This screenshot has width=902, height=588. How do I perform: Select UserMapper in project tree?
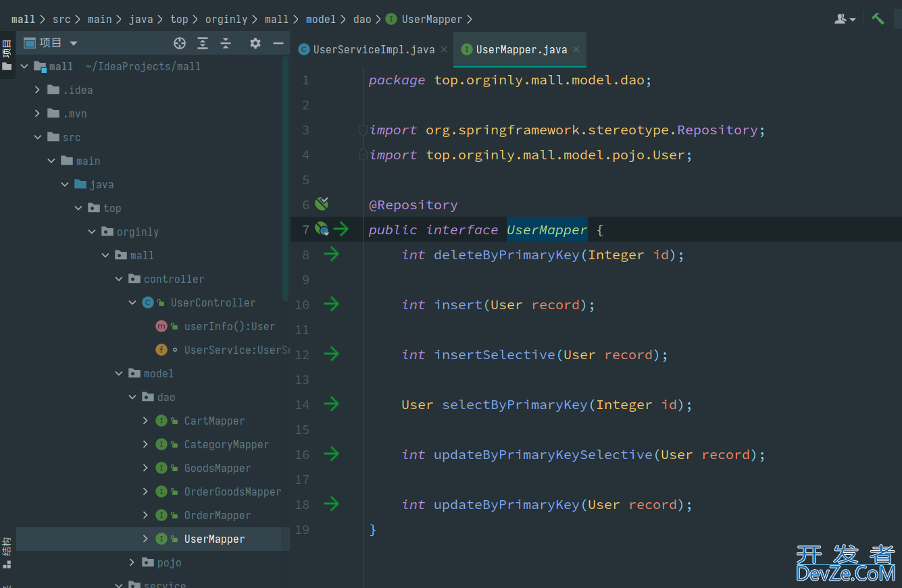214,539
